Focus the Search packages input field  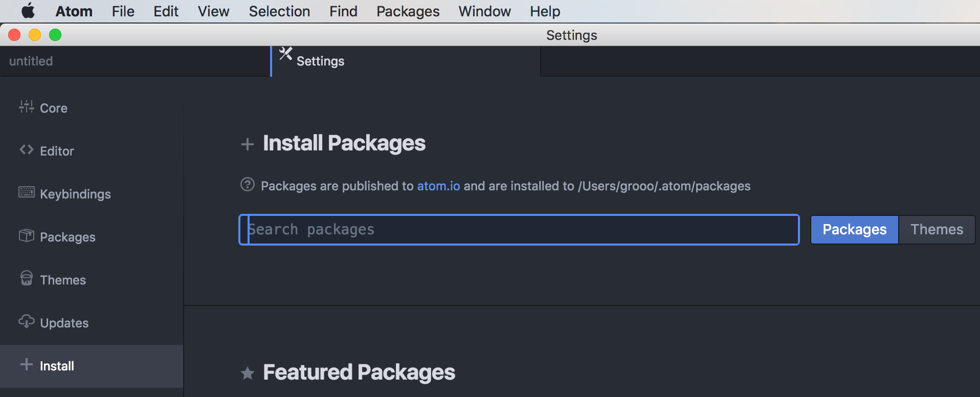coord(519,230)
